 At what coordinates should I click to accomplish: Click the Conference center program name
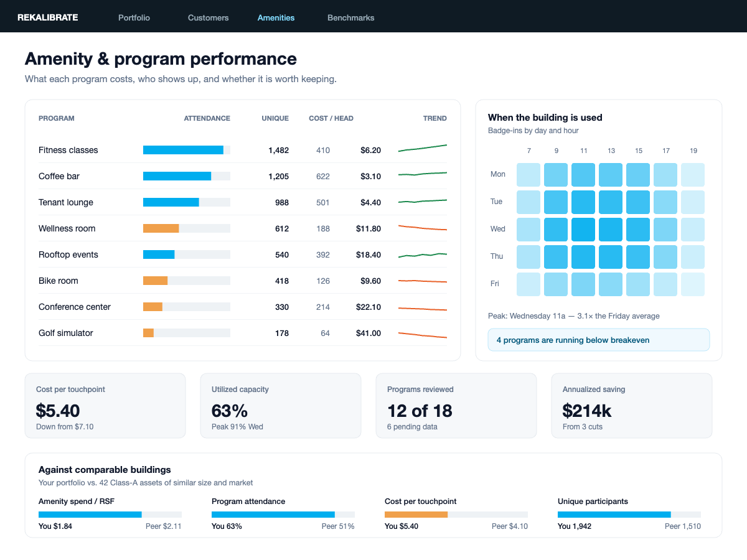click(74, 307)
